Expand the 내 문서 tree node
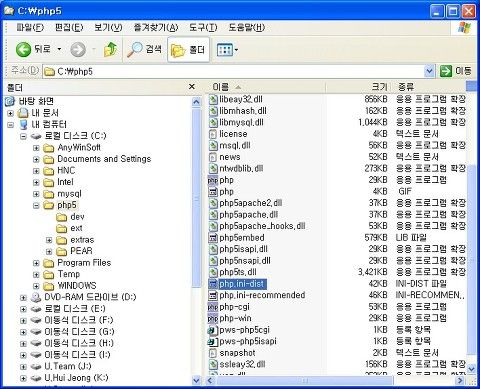The height and width of the screenshot is (389, 480). pos(11,113)
